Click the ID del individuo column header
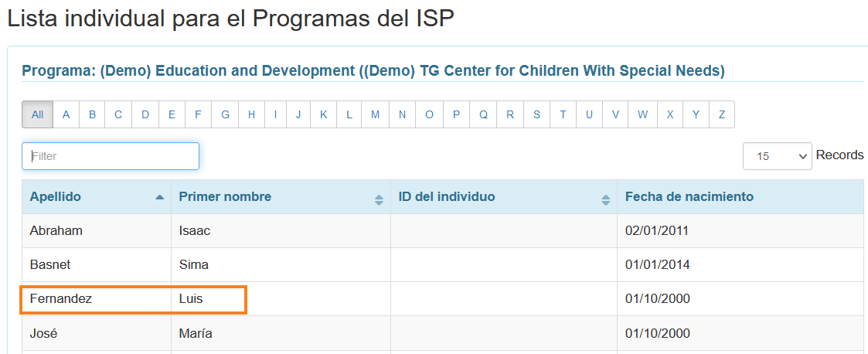The height and width of the screenshot is (354, 868). (504, 196)
